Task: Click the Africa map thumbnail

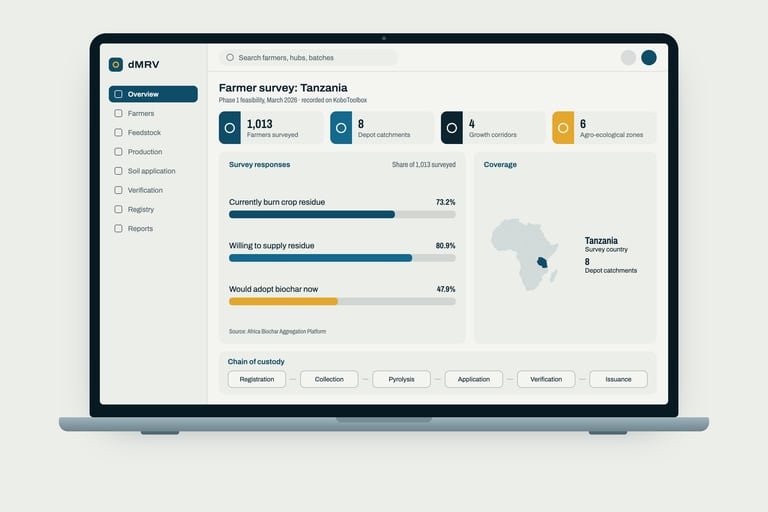Action: click(525, 255)
